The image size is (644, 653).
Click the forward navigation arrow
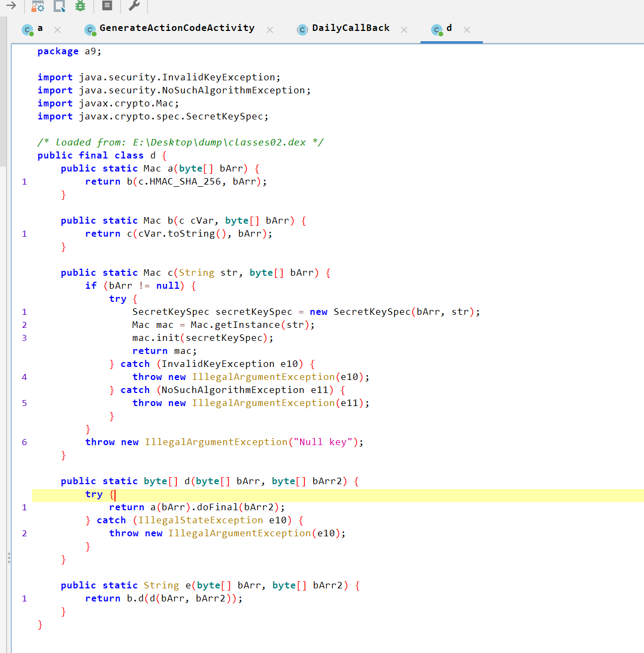click(x=11, y=5)
